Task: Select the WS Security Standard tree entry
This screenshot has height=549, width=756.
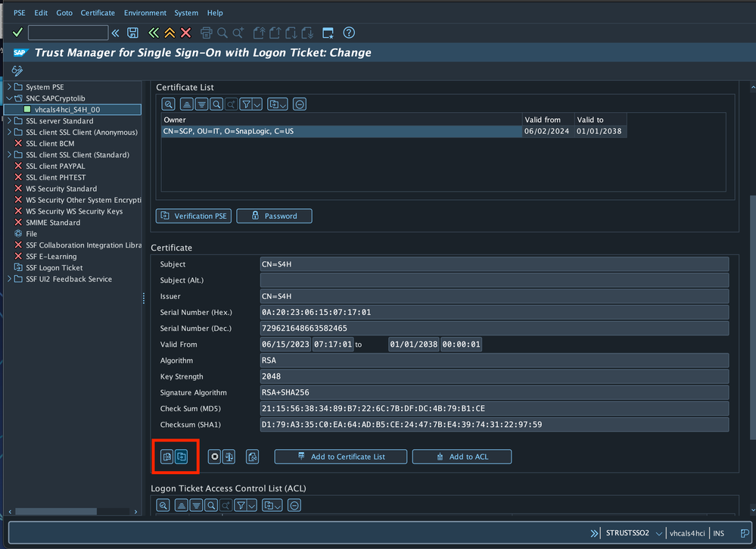Action: pyautogui.click(x=61, y=189)
